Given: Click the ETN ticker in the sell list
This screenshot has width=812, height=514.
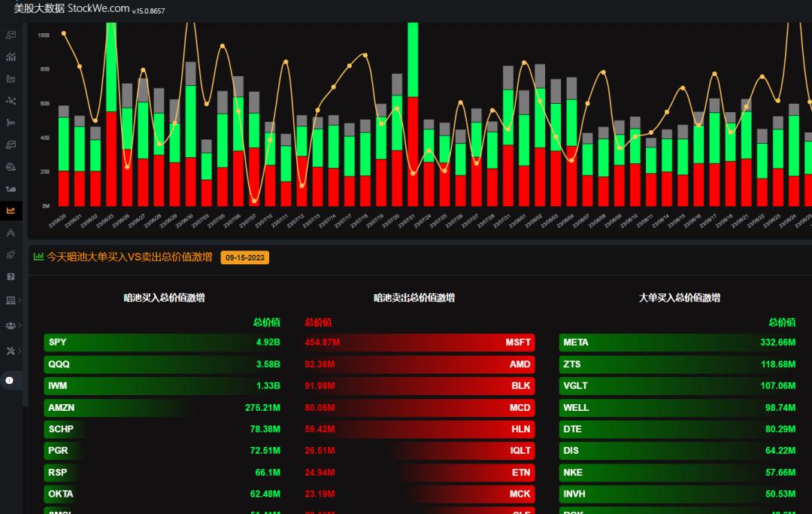Looking at the screenshot, I should pos(521,473).
